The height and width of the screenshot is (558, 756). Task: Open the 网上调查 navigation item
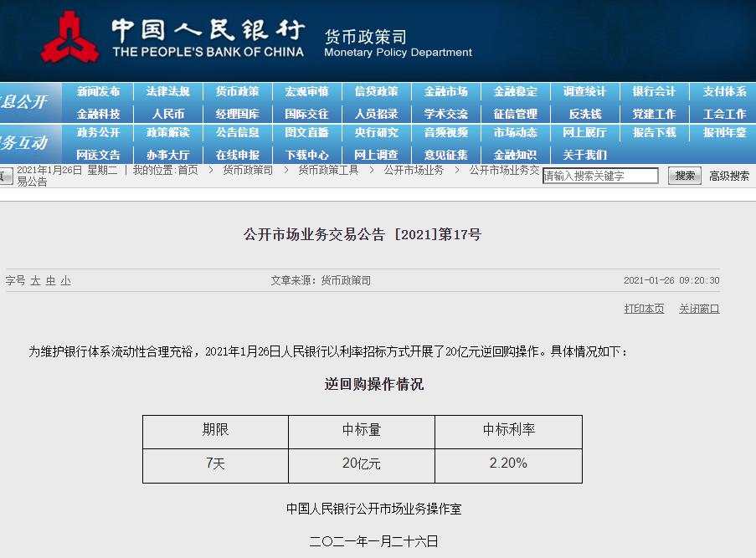[376, 155]
